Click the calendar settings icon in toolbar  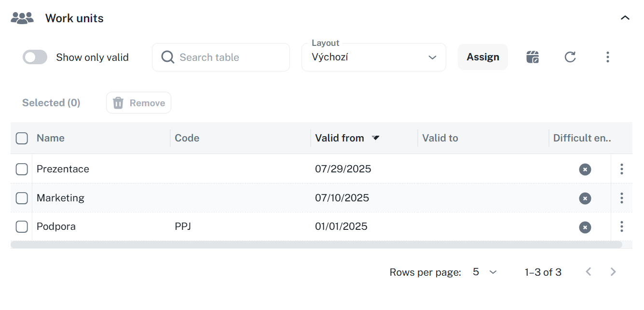tap(532, 57)
